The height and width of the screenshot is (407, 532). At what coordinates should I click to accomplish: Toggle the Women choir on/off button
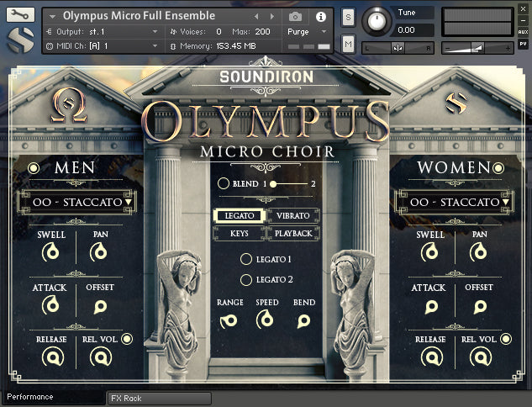coord(499,168)
